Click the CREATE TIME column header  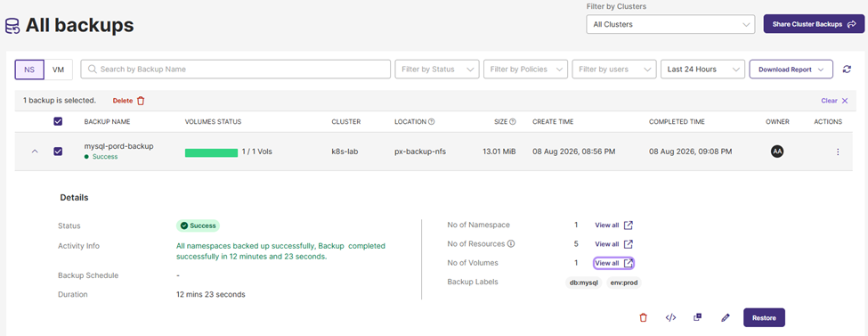553,121
